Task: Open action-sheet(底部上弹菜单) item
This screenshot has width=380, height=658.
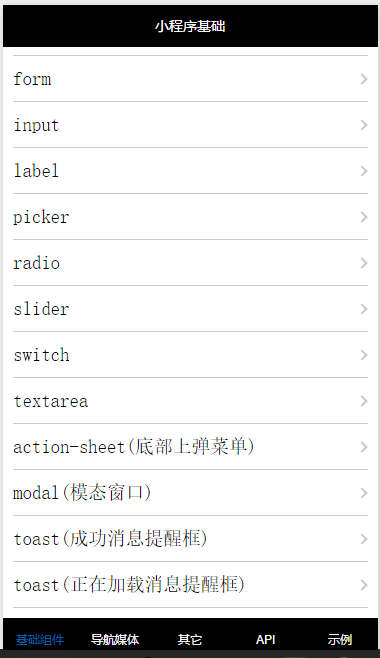Action: (190, 447)
